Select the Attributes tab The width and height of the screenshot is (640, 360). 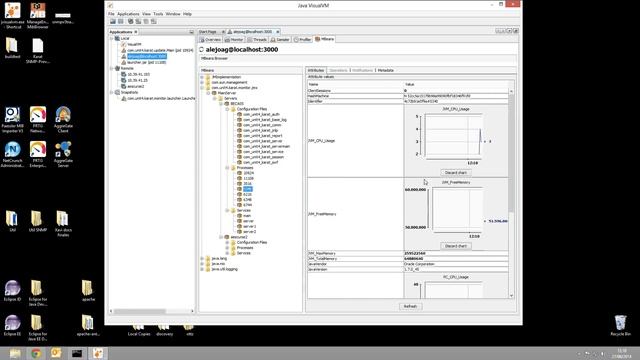click(316, 70)
